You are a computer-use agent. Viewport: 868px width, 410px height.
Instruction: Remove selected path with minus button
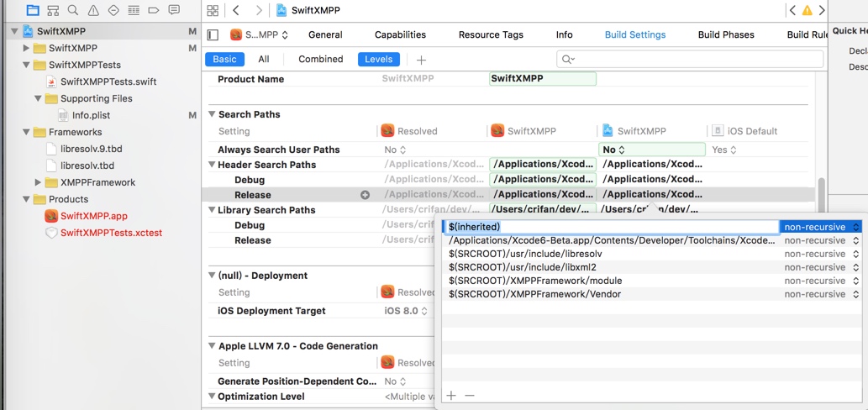coord(470,396)
